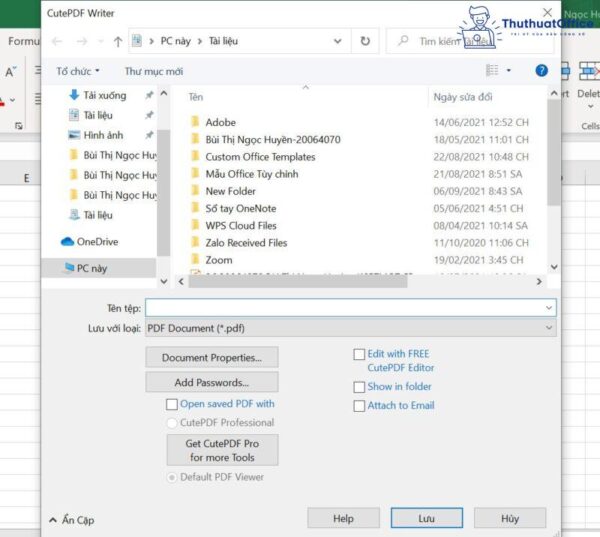Viewport: 600px width, 537px height.
Task: Check Open saved PDF with
Action: tap(172, 404)
